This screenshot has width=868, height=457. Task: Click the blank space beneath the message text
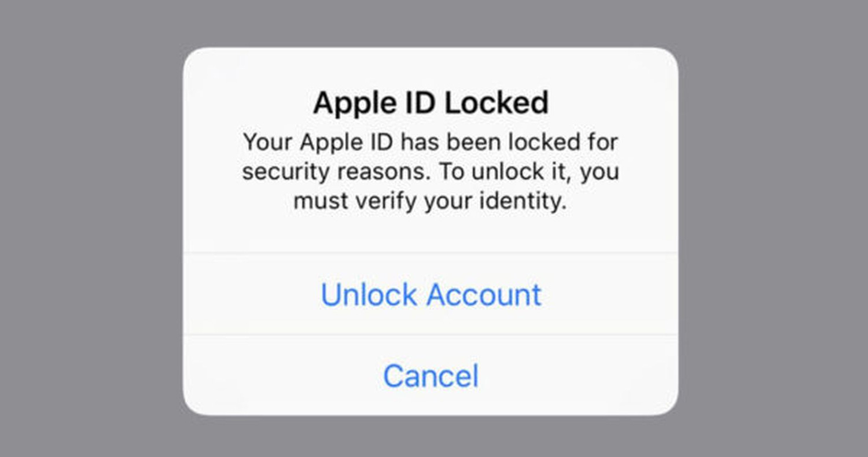tap(431, 233)
